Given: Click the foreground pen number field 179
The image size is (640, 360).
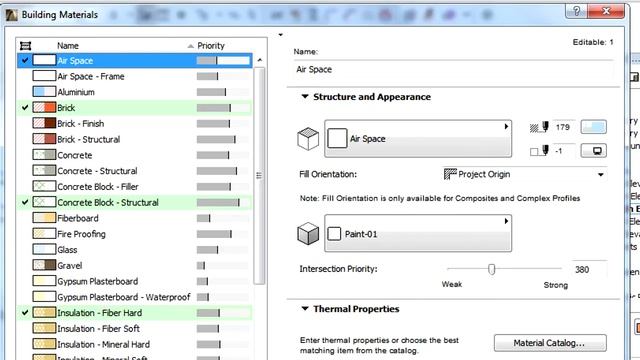Looking at the screenshot, I should pos(563,127).
